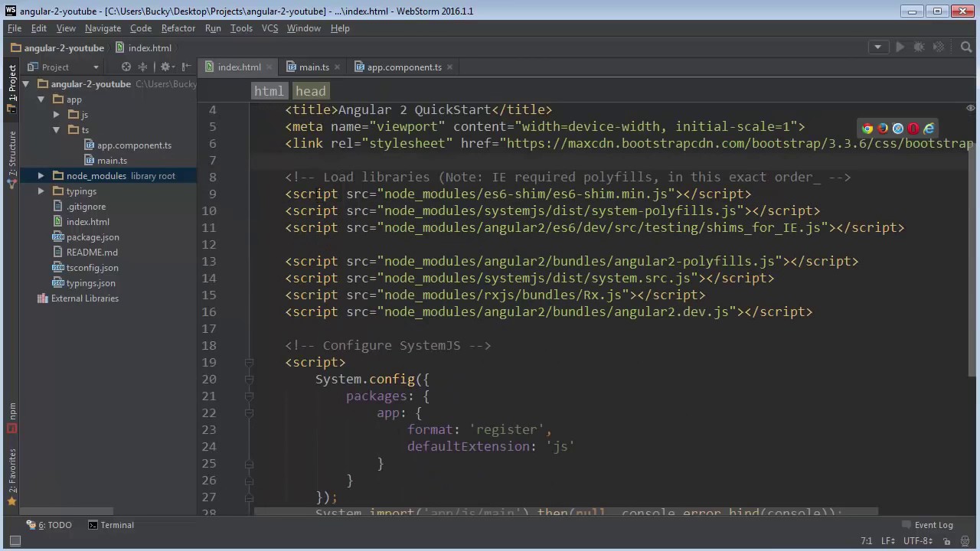This screenshot has width=980, height=551.
Task: Click the Run play icon
Action: pyautogui.click(x=900, y=47)
